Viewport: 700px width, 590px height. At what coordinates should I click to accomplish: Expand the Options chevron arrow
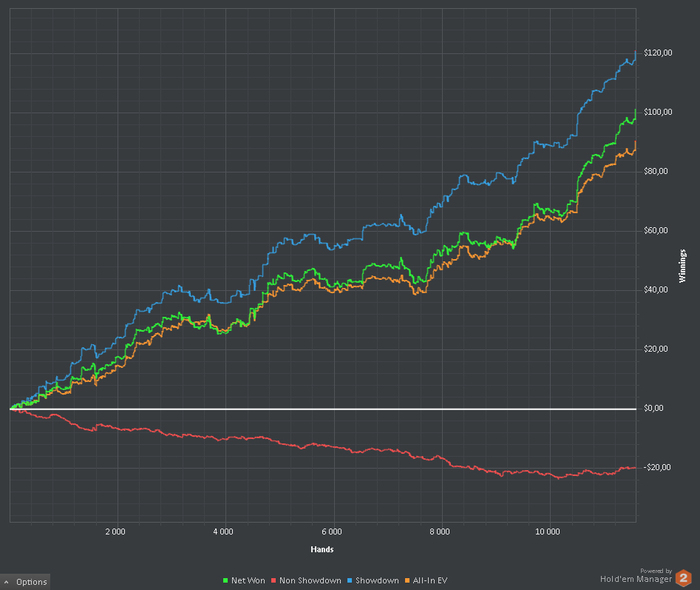coord(6,582)
